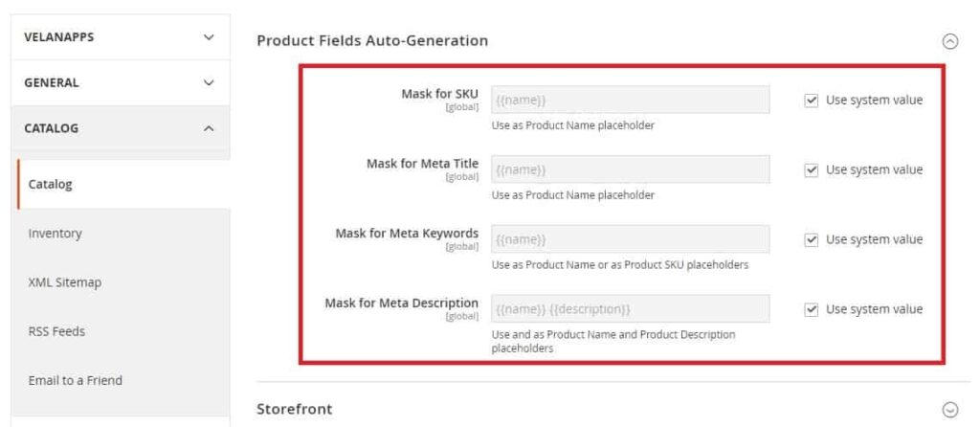Toggle Use system value for Meta Title
980x427 pixels.
point(811,170)
